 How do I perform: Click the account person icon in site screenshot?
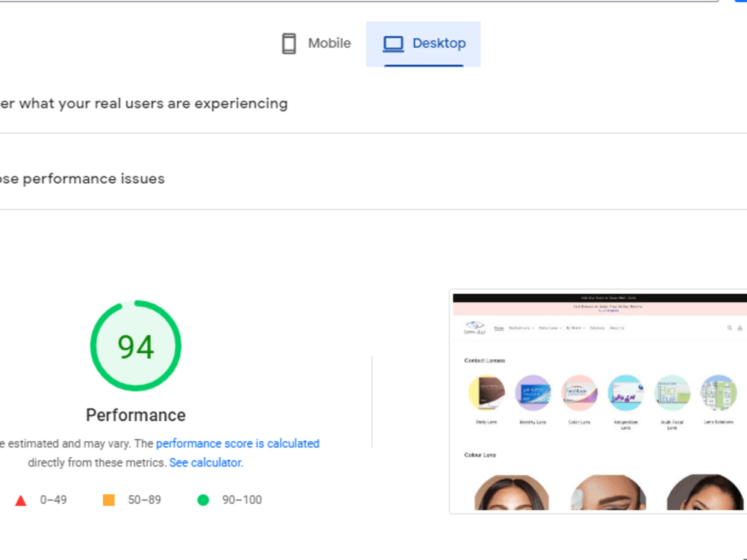click(x=740, y=328)
